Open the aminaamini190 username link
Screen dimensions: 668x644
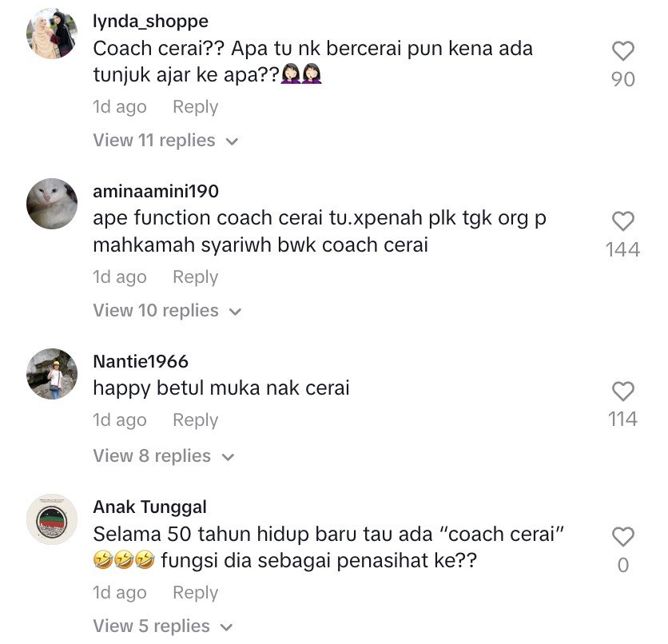click(156, 191)
